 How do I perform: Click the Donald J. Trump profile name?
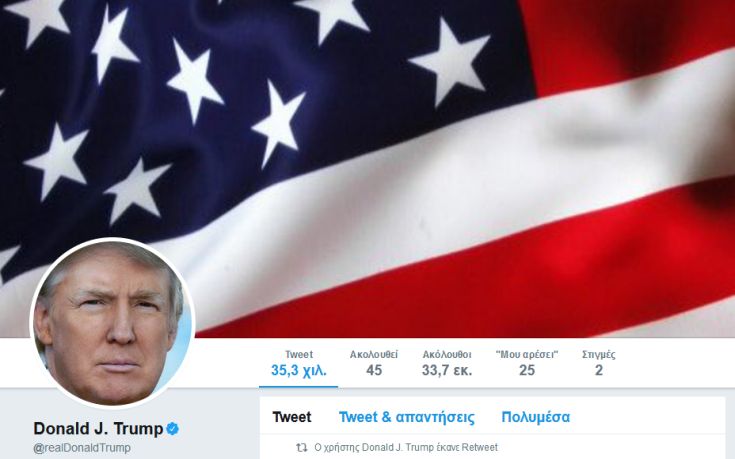[98, 428]
